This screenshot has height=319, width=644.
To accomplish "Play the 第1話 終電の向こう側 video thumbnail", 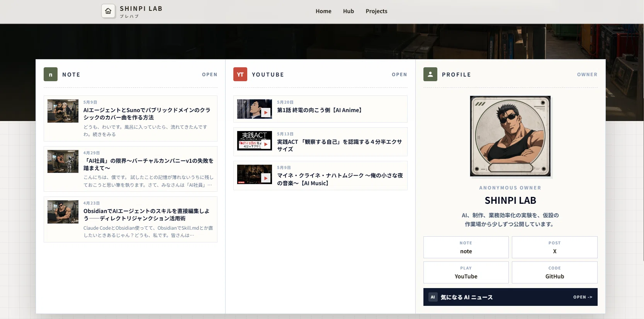I will (x=255, y=109).
